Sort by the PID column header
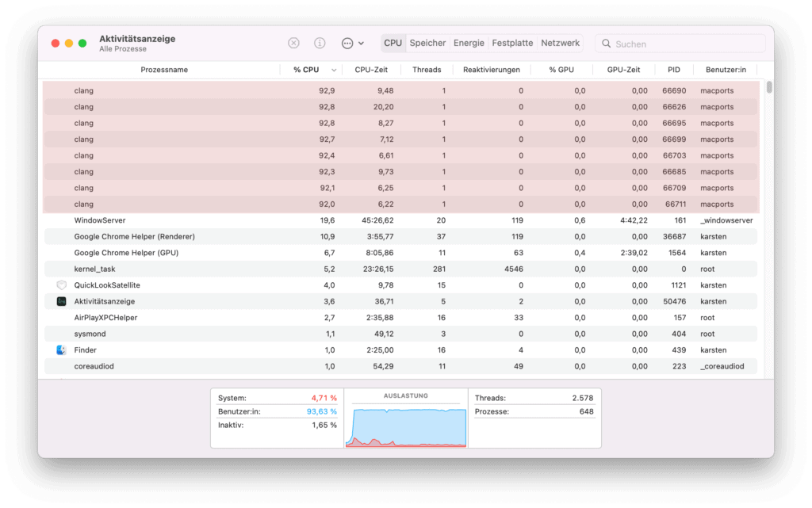Viewport: 812px width, 508px height. point(674,69)
